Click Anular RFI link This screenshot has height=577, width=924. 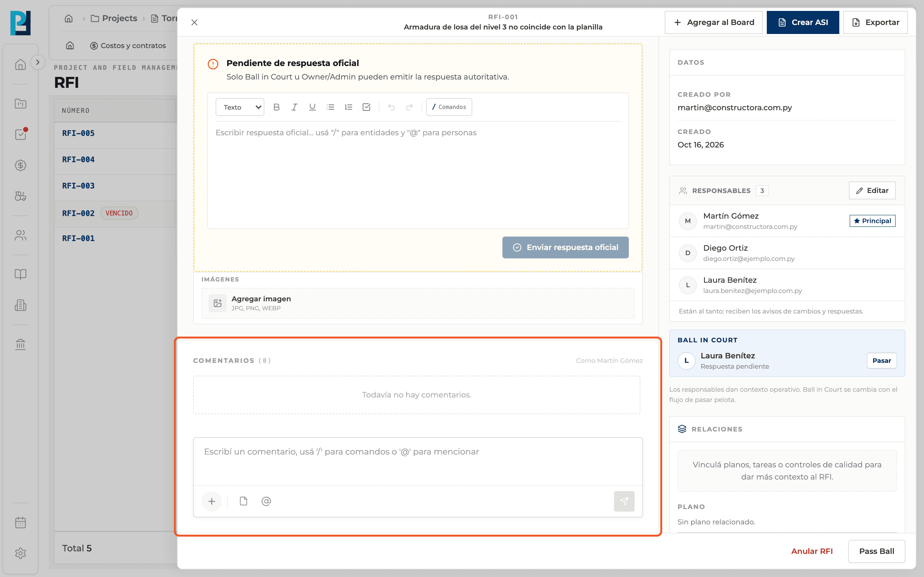click(x=812, y=551)
